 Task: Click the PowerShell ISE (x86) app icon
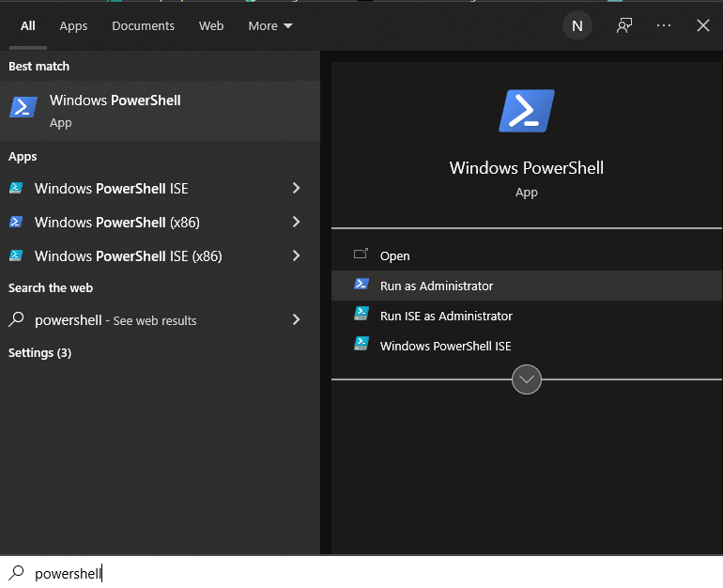click(16, 255)
